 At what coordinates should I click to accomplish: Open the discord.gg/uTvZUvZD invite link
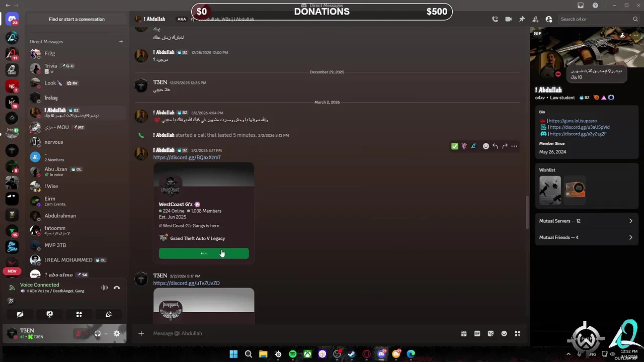point(186,283)
